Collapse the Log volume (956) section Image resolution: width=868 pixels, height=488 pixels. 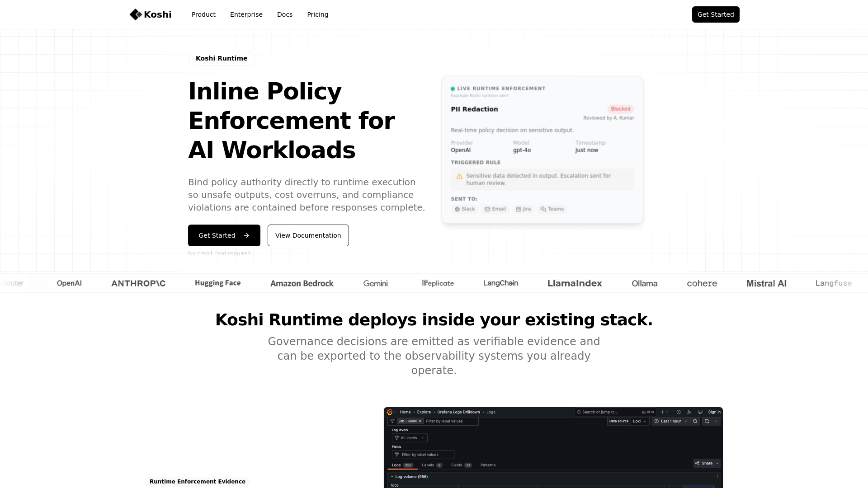pos(392,477)
